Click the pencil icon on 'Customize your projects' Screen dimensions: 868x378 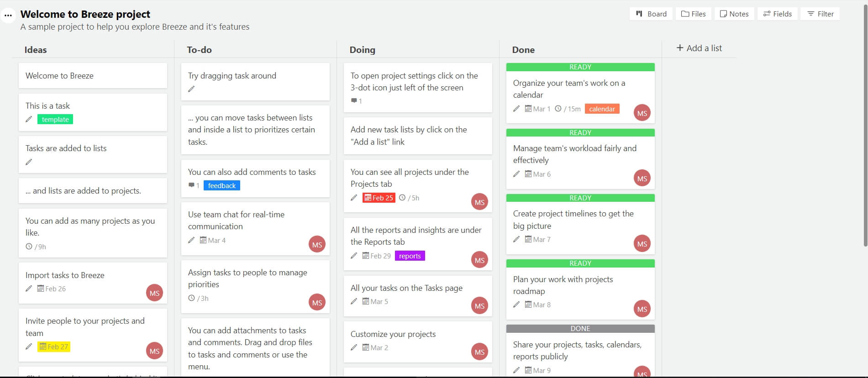pyautogui.click(x=354, y=347)
